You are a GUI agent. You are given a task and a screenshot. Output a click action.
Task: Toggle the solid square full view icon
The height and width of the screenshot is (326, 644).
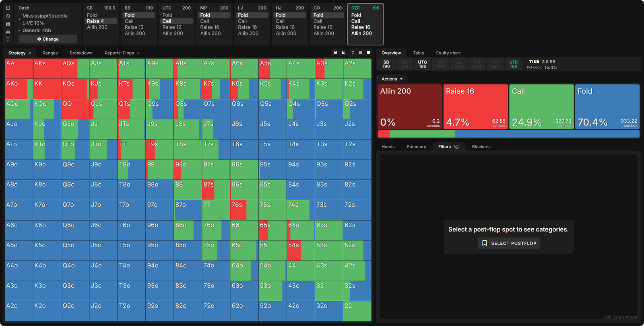(368, 53)
